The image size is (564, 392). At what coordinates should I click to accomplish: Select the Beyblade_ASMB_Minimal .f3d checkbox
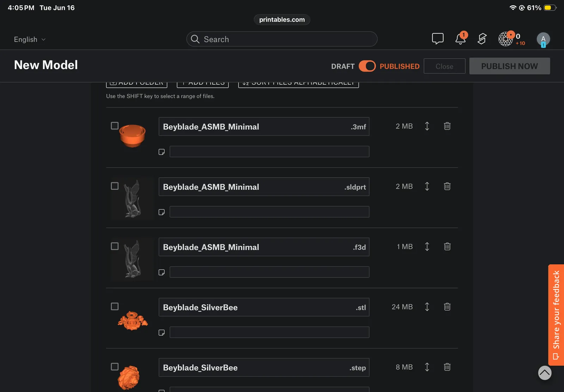pos(115,246)
